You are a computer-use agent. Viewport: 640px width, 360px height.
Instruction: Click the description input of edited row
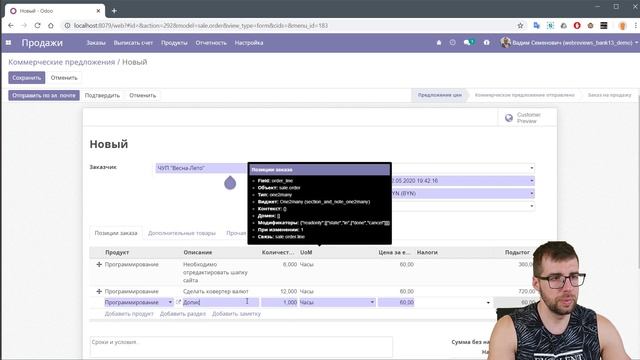click(220, 302)
